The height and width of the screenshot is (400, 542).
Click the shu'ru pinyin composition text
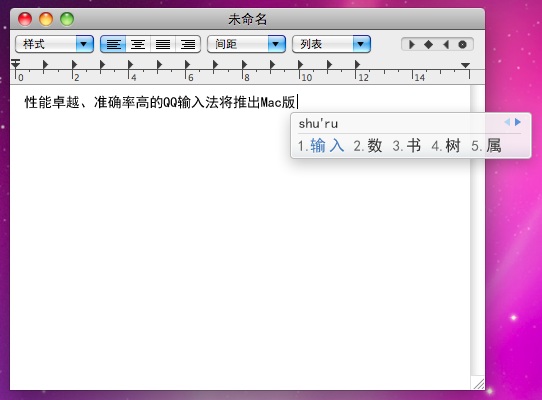pos(318,124)
